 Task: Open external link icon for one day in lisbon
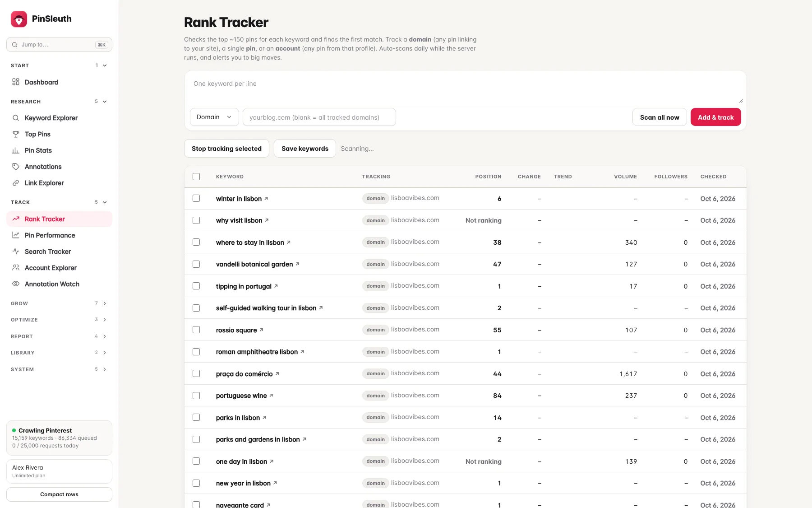[272, 461]
